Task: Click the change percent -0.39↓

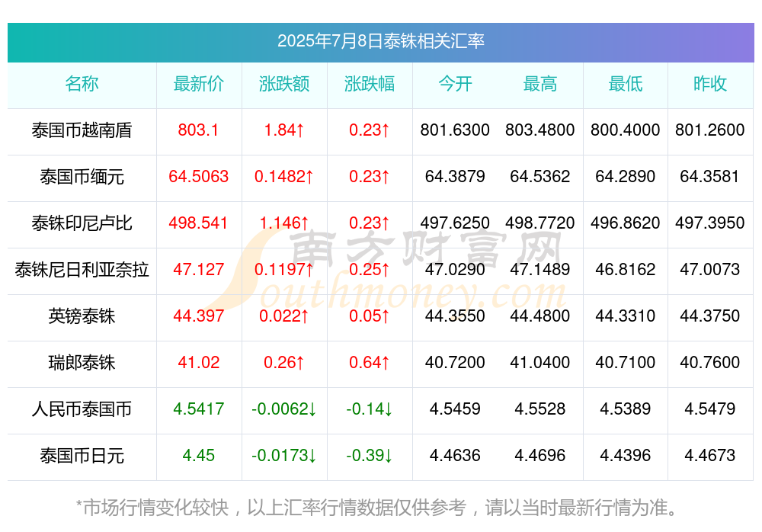Action: click(x=370, y=455)
